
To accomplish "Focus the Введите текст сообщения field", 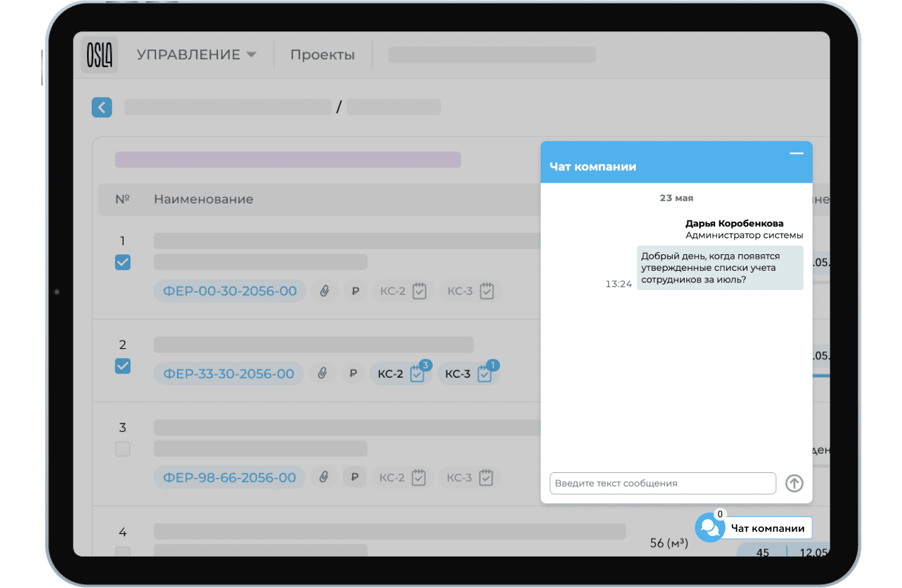I will pyautogui.click(x=662, y=483).
